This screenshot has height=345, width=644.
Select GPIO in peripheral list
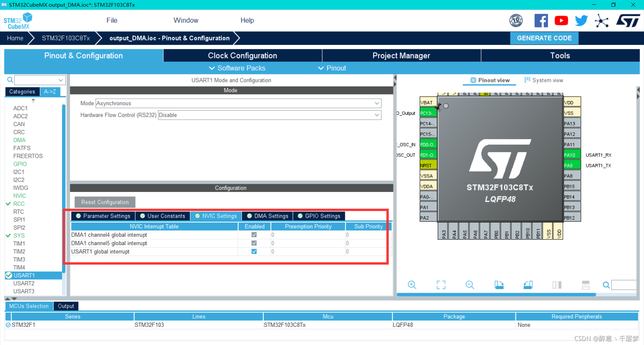tap(20, 164)
